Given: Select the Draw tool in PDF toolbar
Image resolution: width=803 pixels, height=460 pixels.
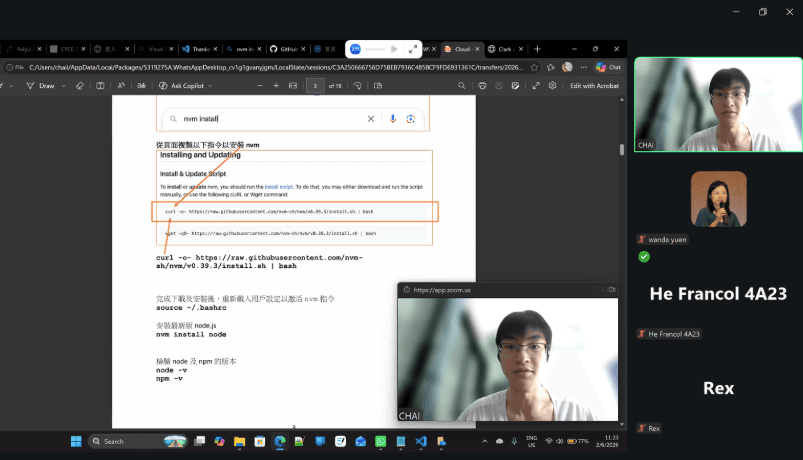Looking at the screenshot, I should [40, 86].
